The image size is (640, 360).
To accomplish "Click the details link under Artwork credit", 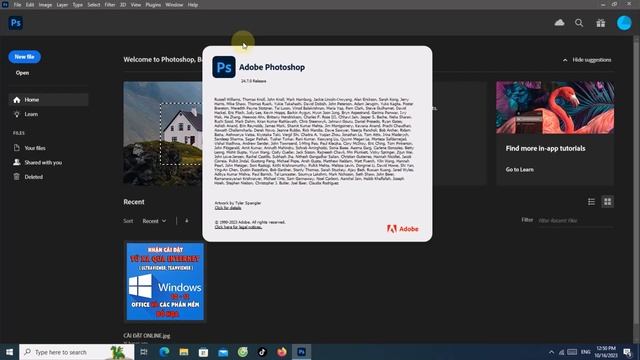I will coord(228,208).
